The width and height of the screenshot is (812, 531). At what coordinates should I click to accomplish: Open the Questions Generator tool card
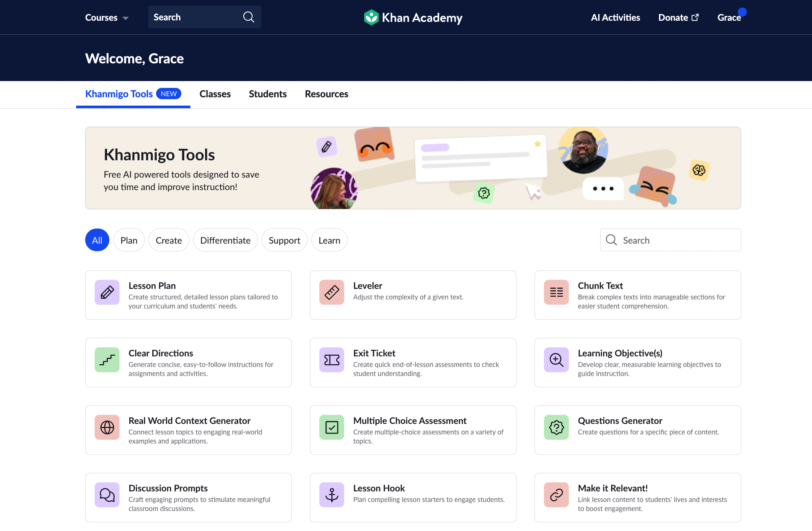(637, 430)
